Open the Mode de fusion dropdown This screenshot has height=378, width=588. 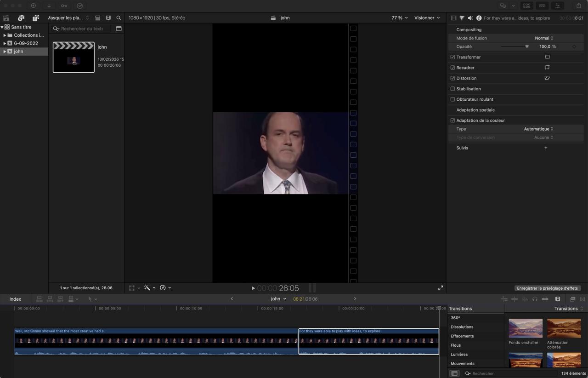pyautogui.click(x=544, y=38)
